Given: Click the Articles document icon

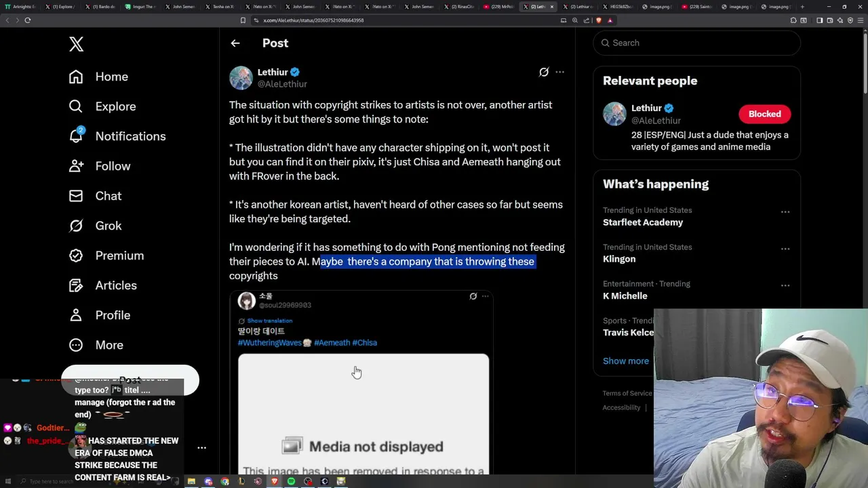Looking at the screenshot, I should coord(76,285).
